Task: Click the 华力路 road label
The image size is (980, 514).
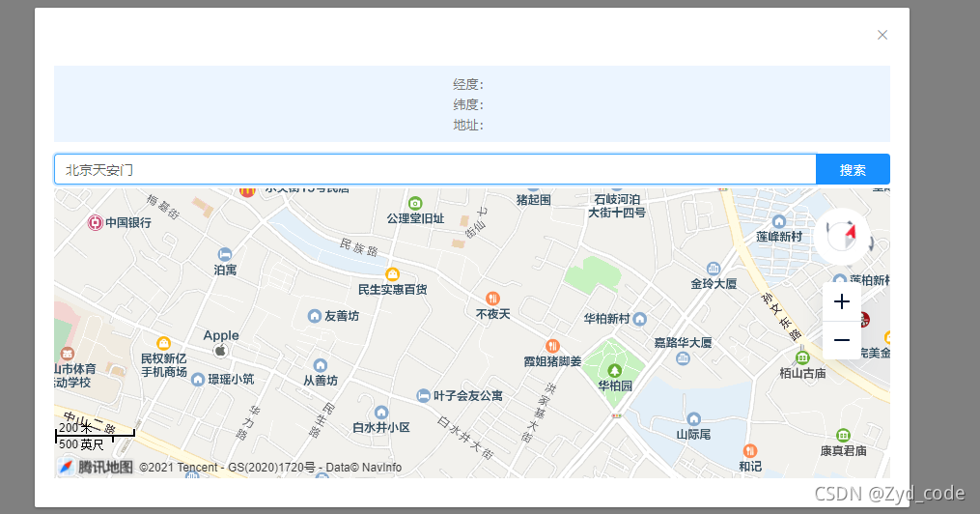Action: coord(248,422)
